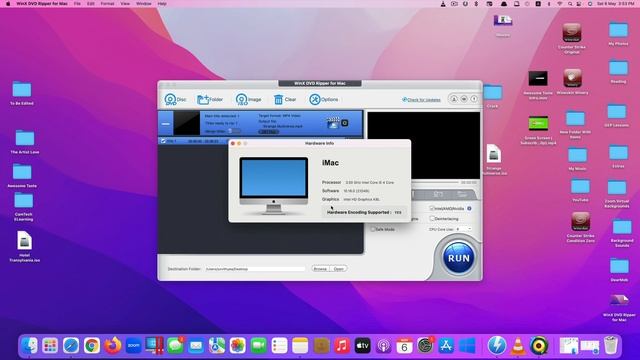
Task: Open the Format menu
Action: click(107, 4)
